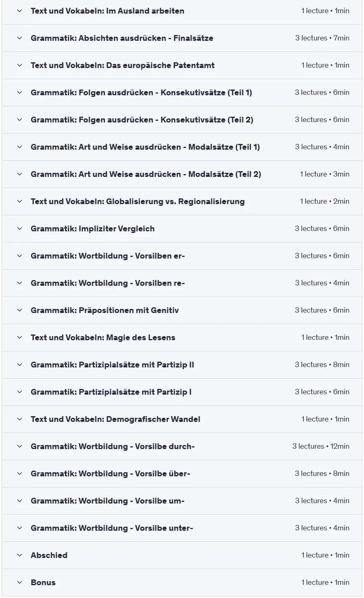Select Vorsilbe um- section title
364x598 pixels.
108,501
